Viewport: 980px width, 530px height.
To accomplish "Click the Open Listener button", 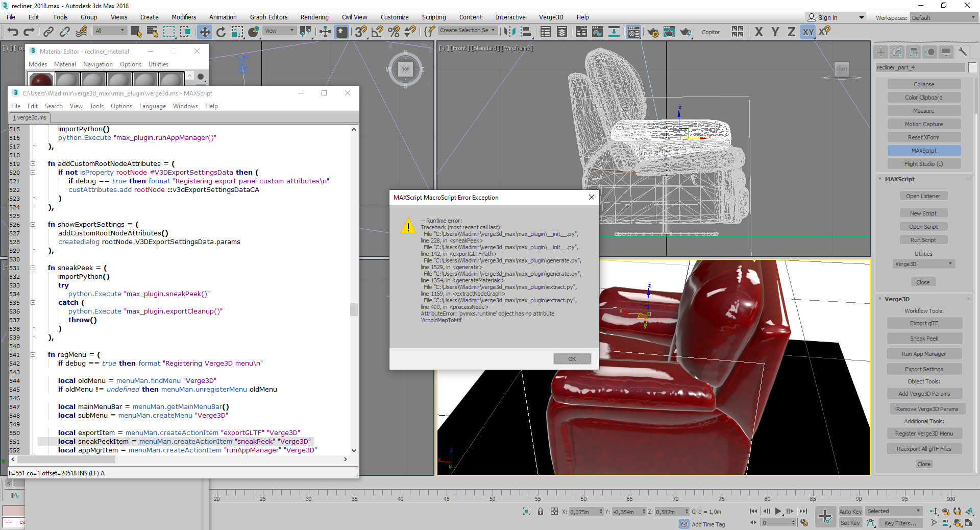I will (923, 196).
